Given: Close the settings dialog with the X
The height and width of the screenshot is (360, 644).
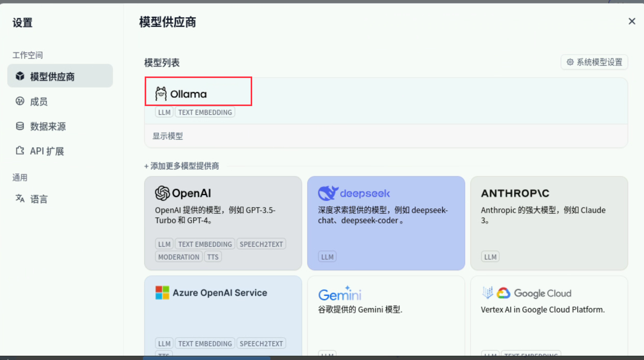Looking at the screenshot, I should (x=632, y=21).
